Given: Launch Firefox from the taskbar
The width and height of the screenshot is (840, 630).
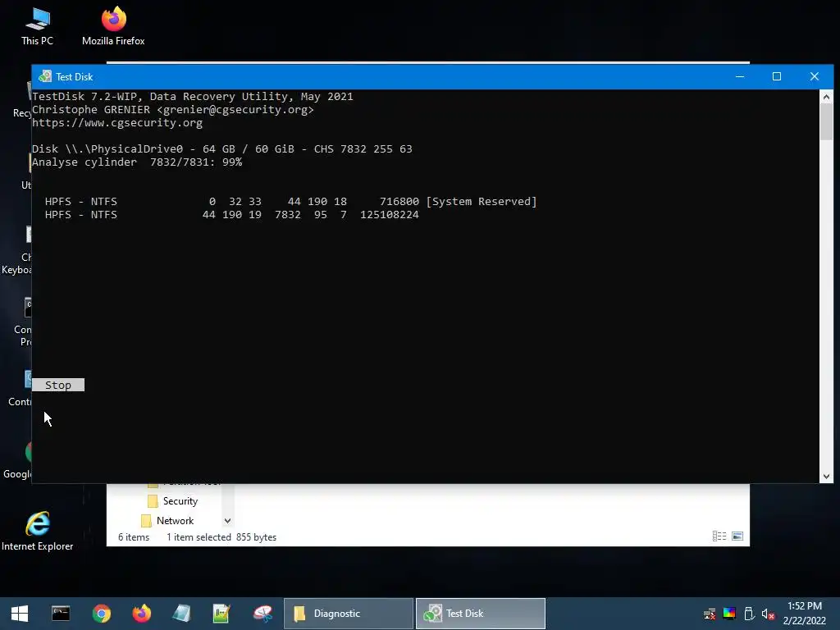Looking at the screenshot, I should tap(141, 614).
